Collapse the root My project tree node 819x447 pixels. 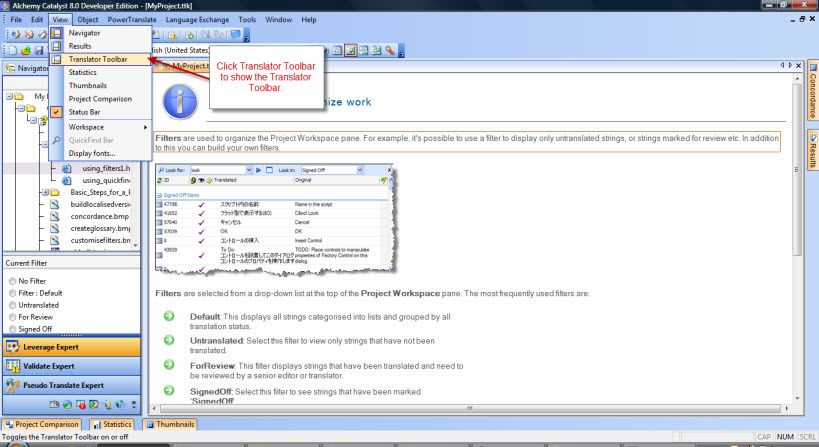click(9, 97)
